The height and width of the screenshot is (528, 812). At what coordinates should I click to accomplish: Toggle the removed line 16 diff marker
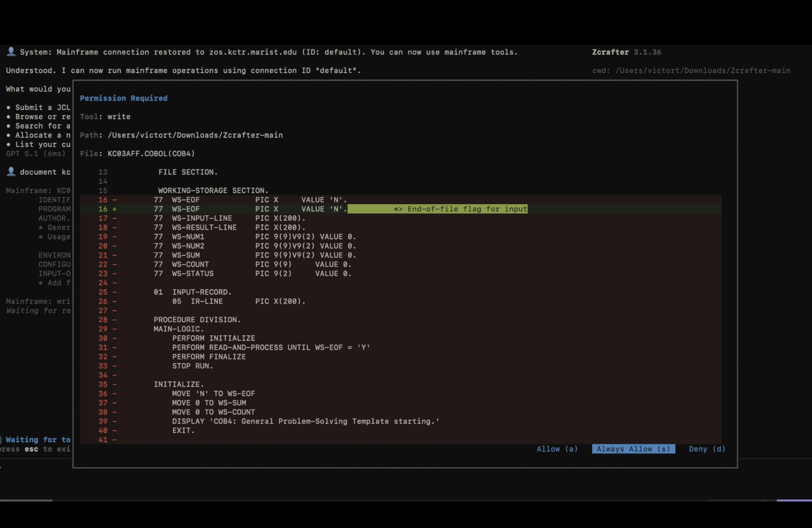point(115,200)
